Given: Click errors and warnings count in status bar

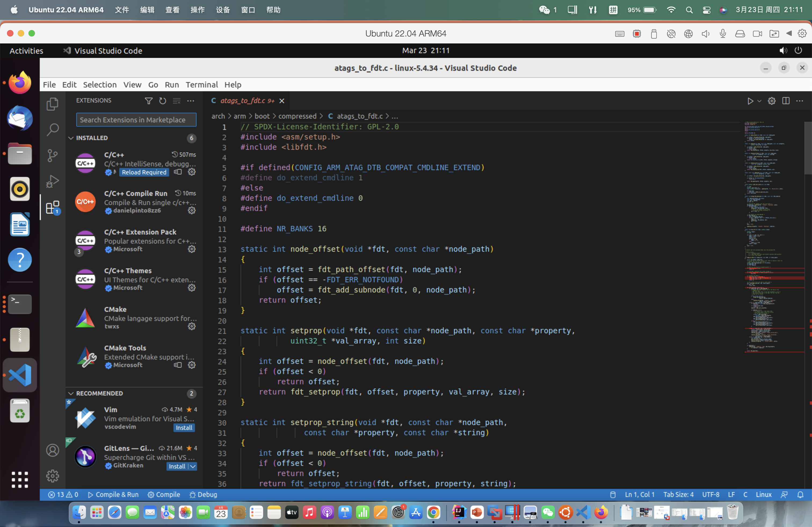Looking at the screenshot, I should click(63, 495).
